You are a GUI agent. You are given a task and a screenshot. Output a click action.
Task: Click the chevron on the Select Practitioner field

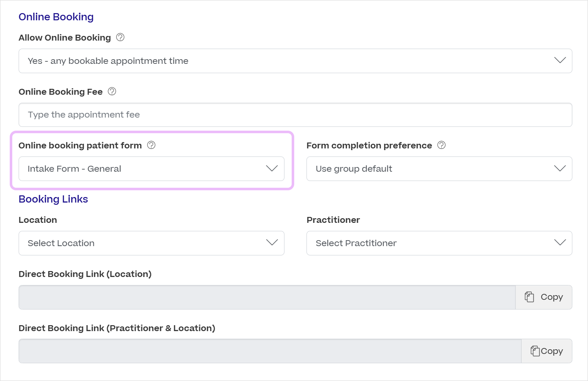click(560, 243)
